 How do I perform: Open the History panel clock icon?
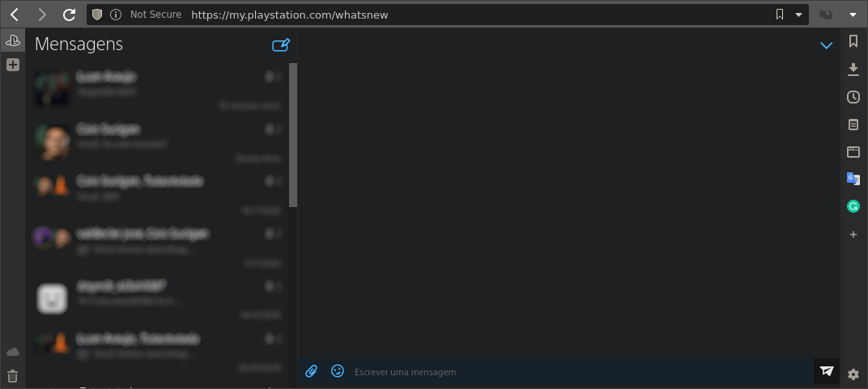[x=853, y=97]
